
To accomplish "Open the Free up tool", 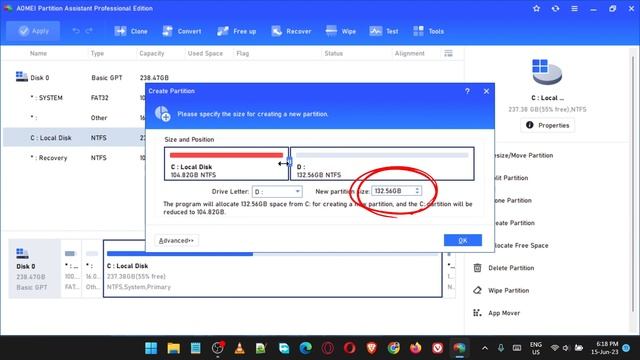I will 236,31.
